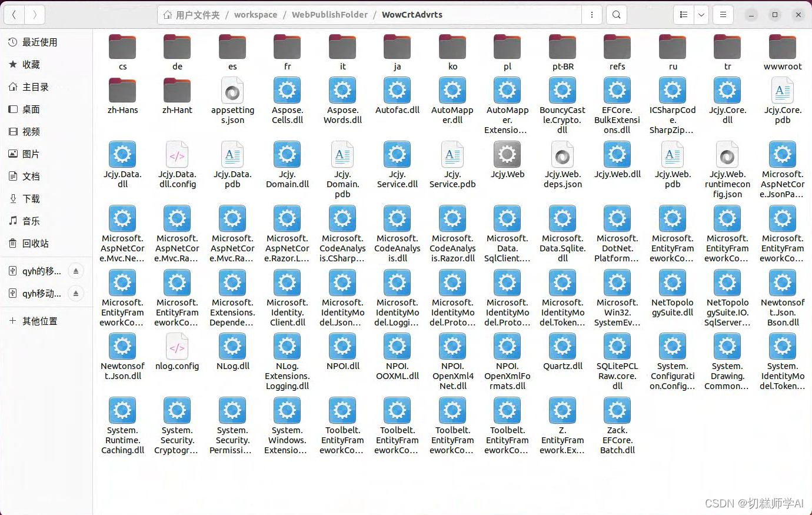Select nlog.config file
Image resolution: width=812 pixels, height=515 pixels.
point(177,352)
